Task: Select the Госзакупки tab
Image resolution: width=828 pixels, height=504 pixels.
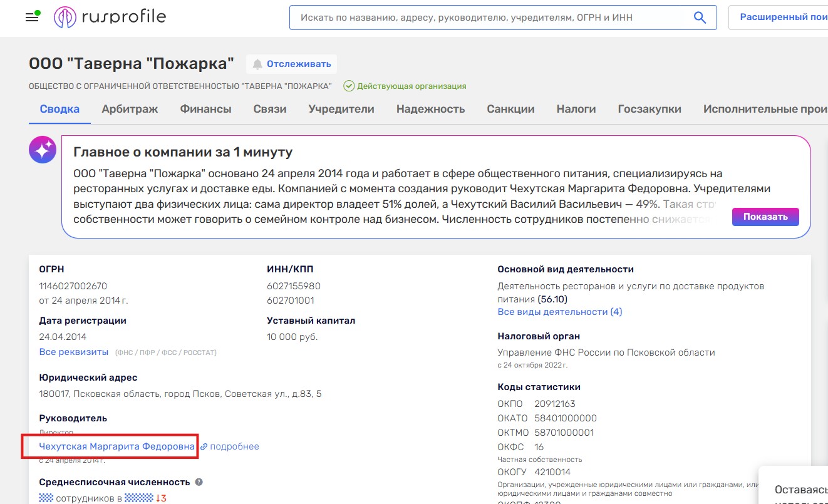Action: click(649, 109)
